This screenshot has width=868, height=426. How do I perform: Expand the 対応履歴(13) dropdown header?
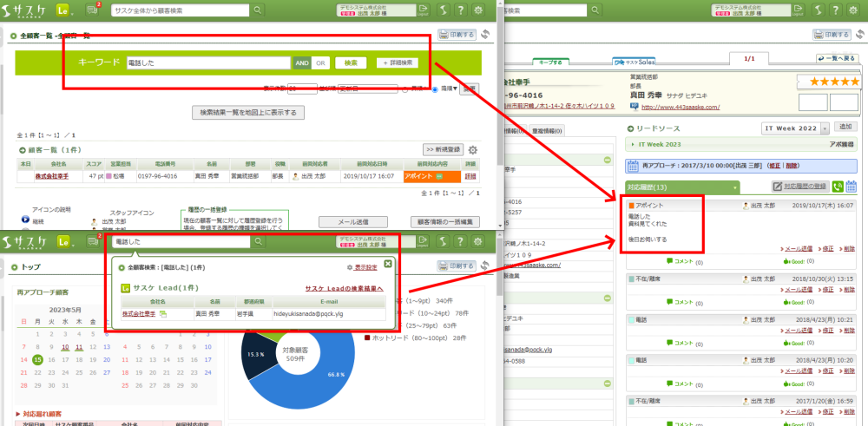point(735,187)
